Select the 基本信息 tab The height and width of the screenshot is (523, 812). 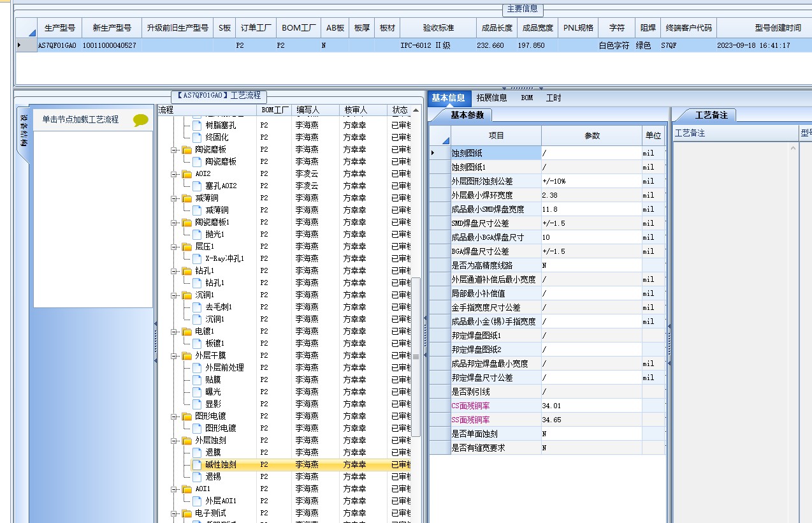coord(448,98)
